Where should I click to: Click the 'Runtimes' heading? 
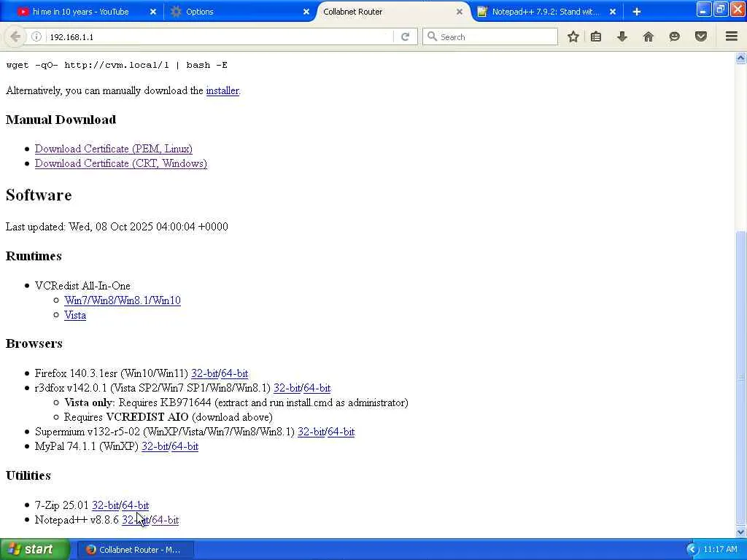point(34,256)
